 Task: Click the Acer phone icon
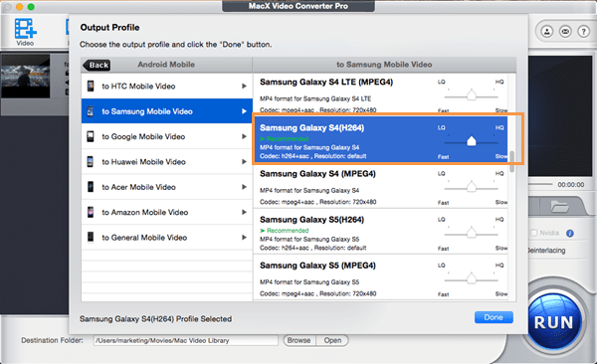91,187
